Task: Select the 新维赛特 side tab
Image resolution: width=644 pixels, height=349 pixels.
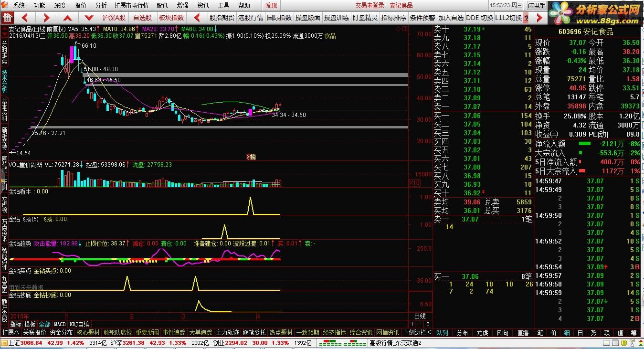Action: (4, 139)
